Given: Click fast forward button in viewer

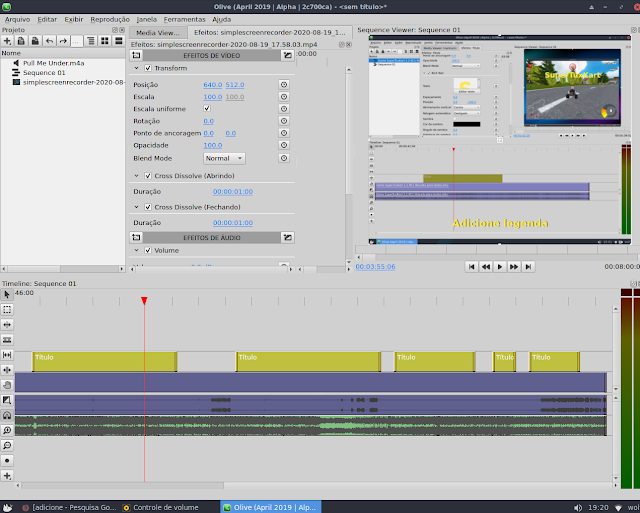Looking at the screenshot, I should 514,266.
